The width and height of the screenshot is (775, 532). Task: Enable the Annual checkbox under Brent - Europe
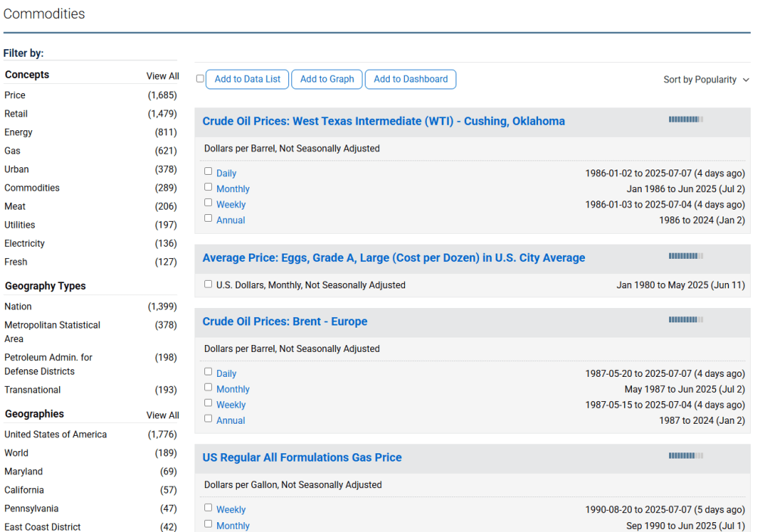click(x=208, y=418)
